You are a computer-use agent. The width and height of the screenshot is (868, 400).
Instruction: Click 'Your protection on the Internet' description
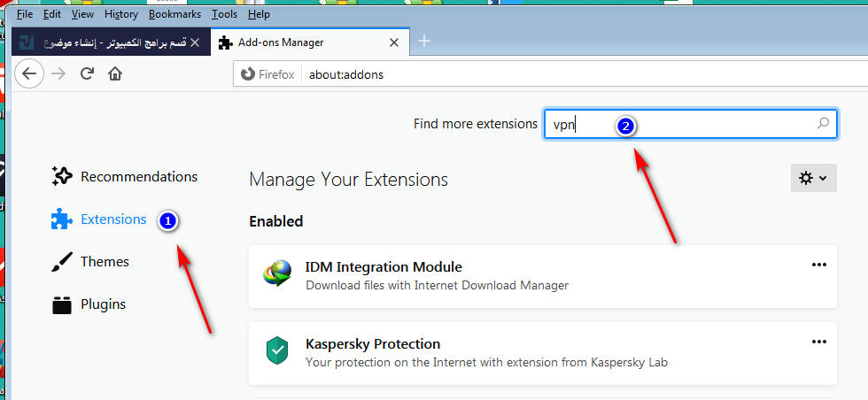click(x=486, y=362)
